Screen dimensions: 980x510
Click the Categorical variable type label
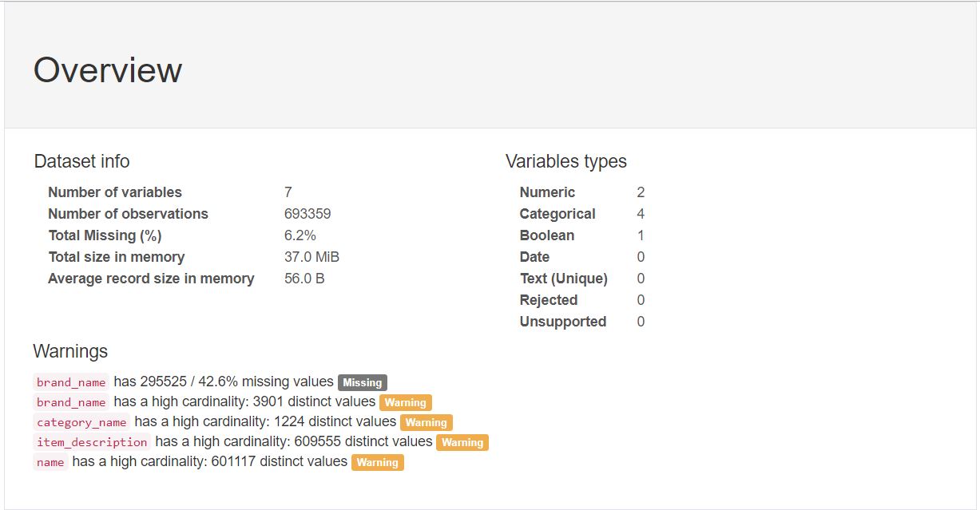tap(557, 214)
